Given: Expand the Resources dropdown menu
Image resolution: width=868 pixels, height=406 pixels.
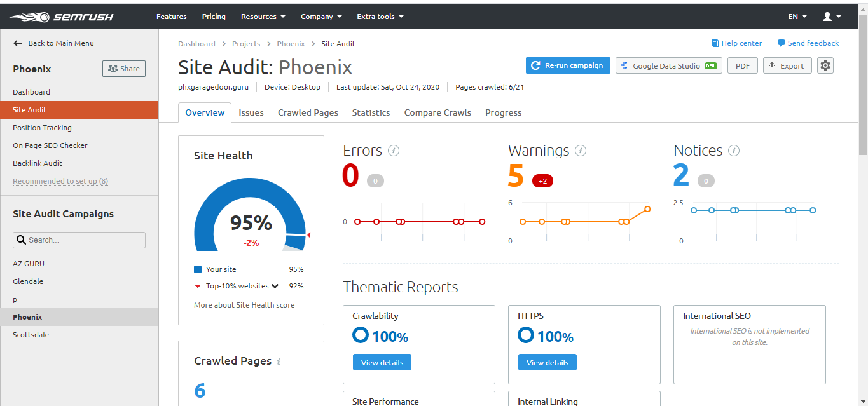Looking at the screenshot, I should 263,17.
